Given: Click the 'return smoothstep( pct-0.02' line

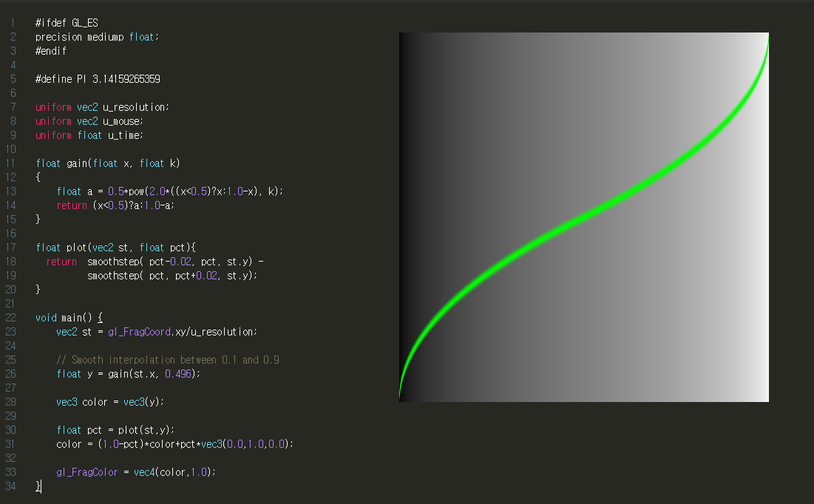Looking at the screenshot, I should 155,262.
